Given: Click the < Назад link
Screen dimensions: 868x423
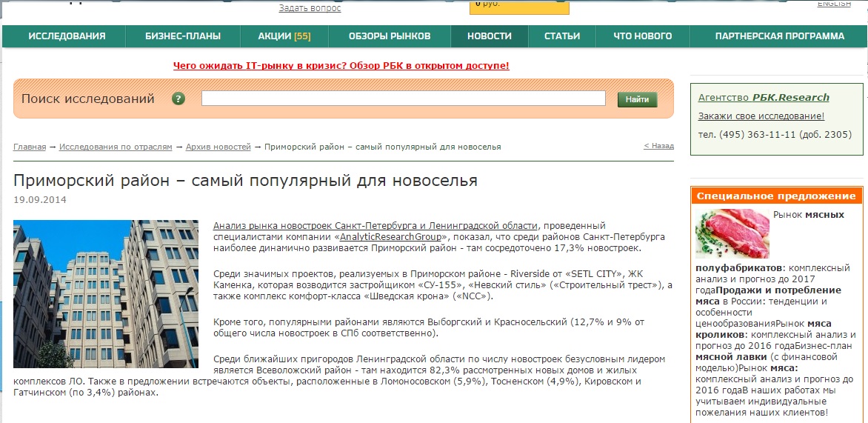Looking at the screenshot, I should (x=658, y=146).
